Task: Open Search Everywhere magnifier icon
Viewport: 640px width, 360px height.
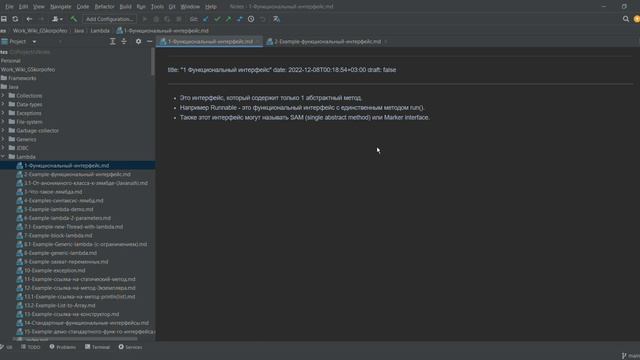Action: (626, 19)
